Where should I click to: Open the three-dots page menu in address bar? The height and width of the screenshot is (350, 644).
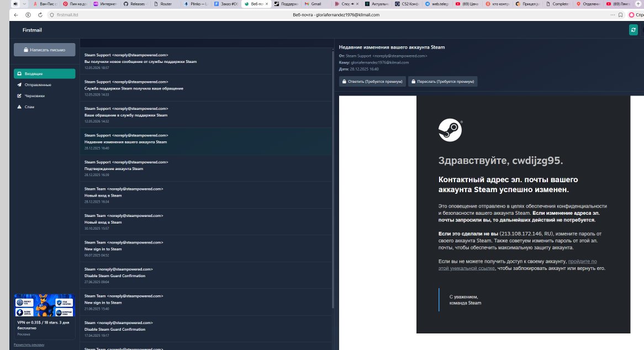tap(613, 15)
